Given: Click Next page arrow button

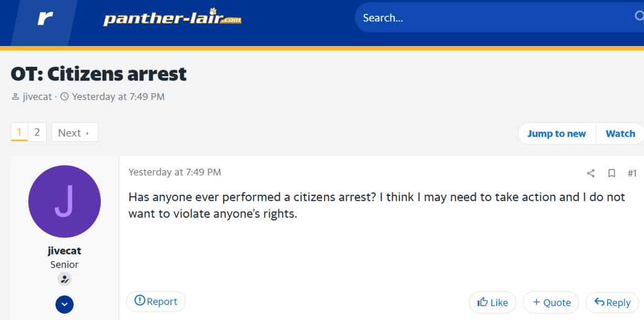Looking at the screenshot, I should tap(74, 133).
